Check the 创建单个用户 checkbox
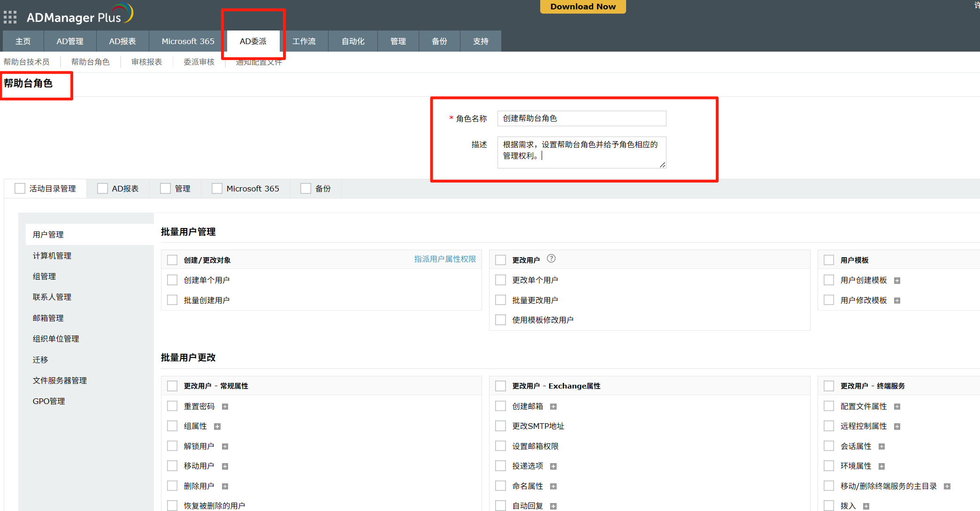Screen dimensions: 980x511 172,280
